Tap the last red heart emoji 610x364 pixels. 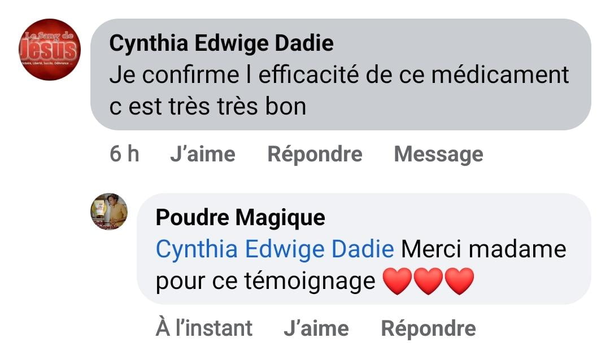pyautogui.click(x=459, y=282)
